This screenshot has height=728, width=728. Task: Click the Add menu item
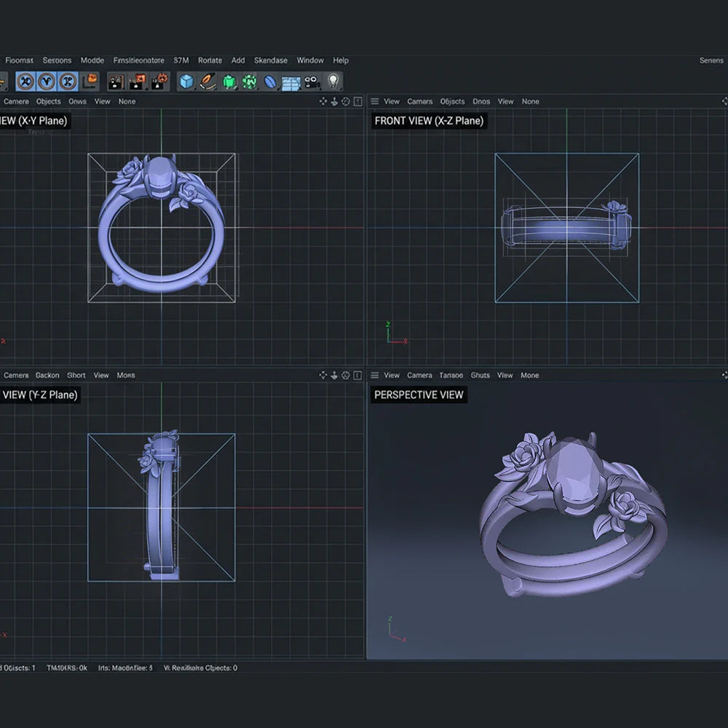238,60
